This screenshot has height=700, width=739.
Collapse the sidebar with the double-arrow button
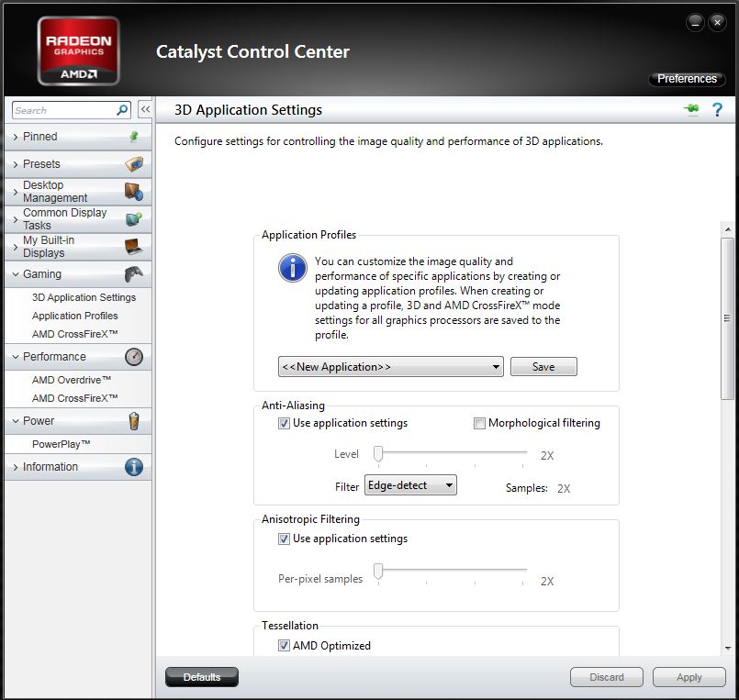click(145, 110)
